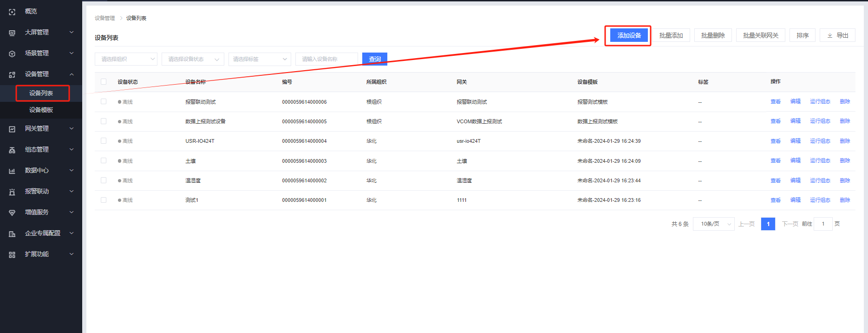868x333 pixels.
Task: Open the 请选择设备状态 status dropdown
Action: point(193,59)
